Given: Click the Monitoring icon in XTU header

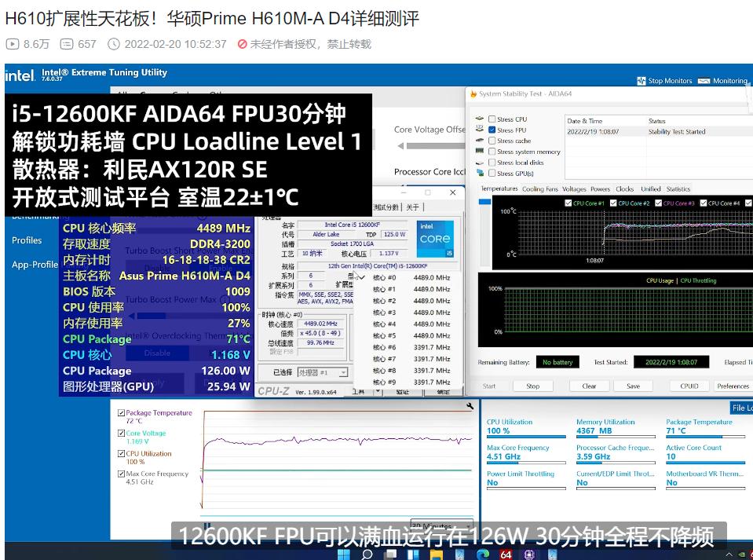Looking at the screenshot, I should coord(705,81).
